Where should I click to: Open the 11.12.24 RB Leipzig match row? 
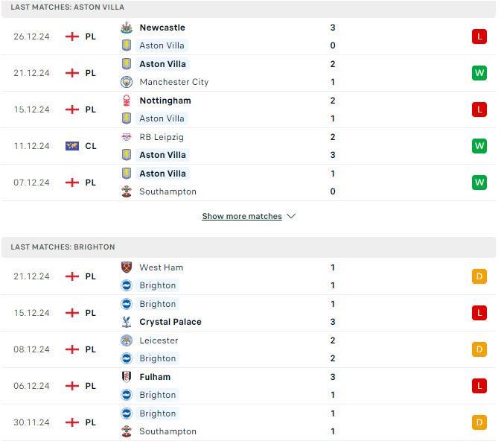[249, 147]
